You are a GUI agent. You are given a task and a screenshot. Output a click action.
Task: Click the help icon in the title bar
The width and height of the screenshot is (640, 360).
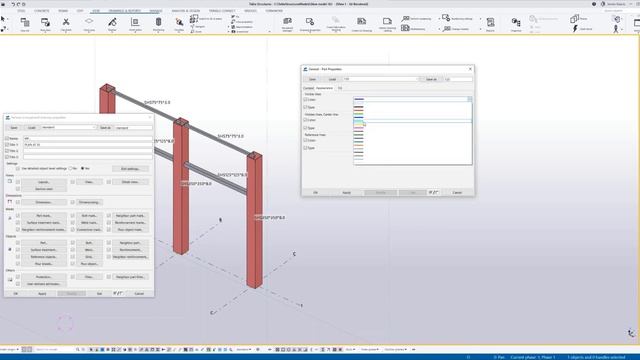pyautogui.click(x=593, y=4)
